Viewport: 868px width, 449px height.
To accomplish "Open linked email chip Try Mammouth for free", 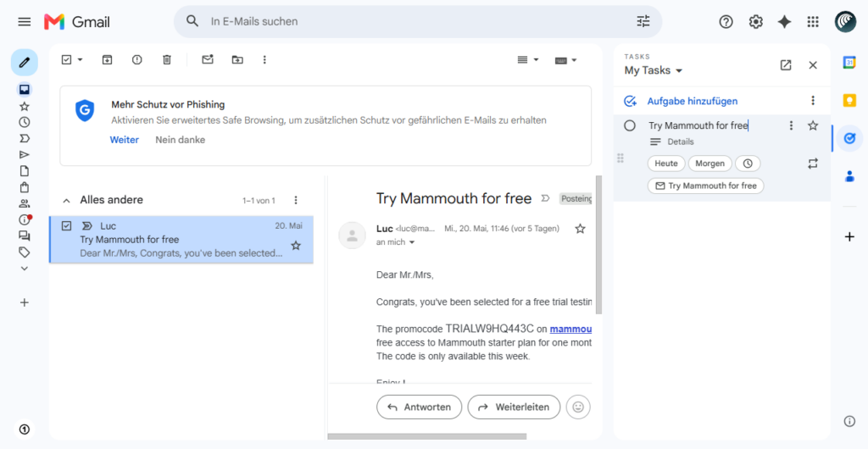I will click(x=706, y=186).
